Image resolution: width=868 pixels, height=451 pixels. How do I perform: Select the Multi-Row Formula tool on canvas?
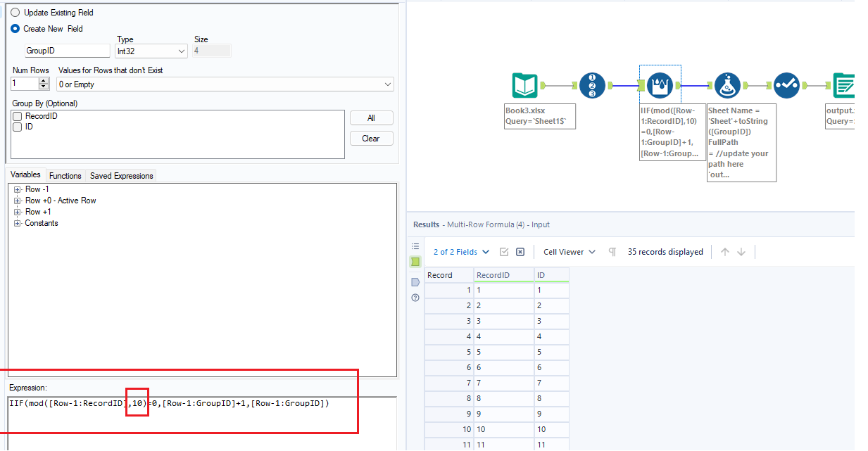(x=660, y=83)
